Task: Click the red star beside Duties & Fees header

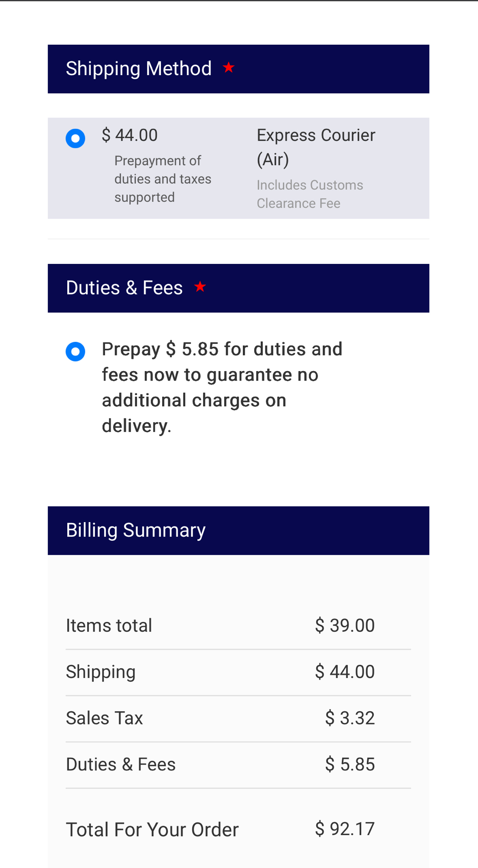Action: point(200,287)
